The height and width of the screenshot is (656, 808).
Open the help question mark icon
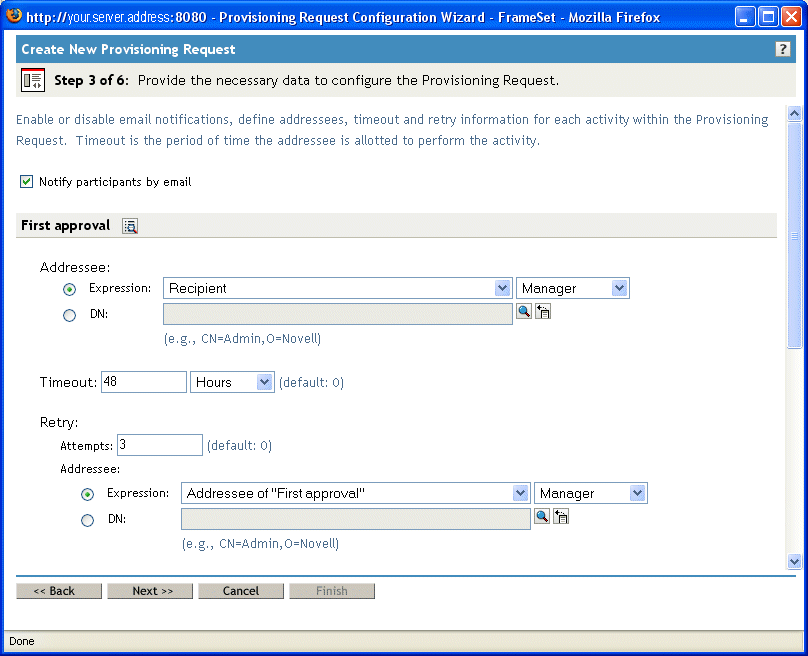[782, 49]
